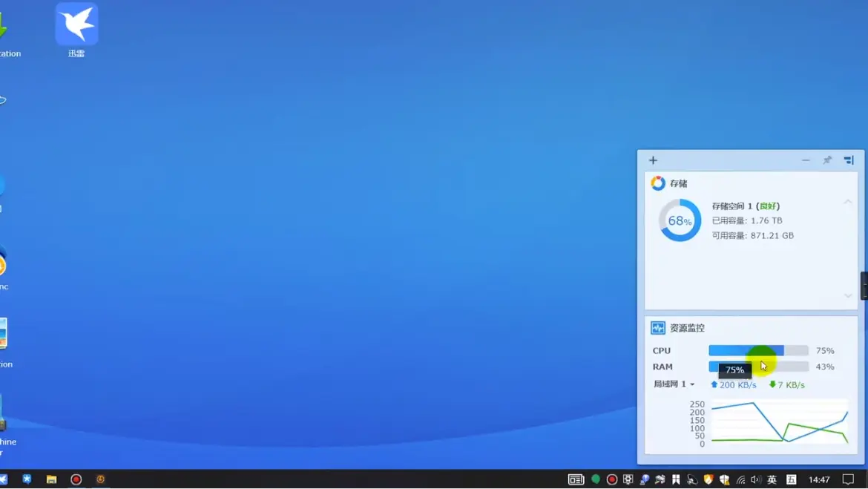
Task: Open the 迅雷 (Xunlei) desktop app
Action: click(76, 25)
